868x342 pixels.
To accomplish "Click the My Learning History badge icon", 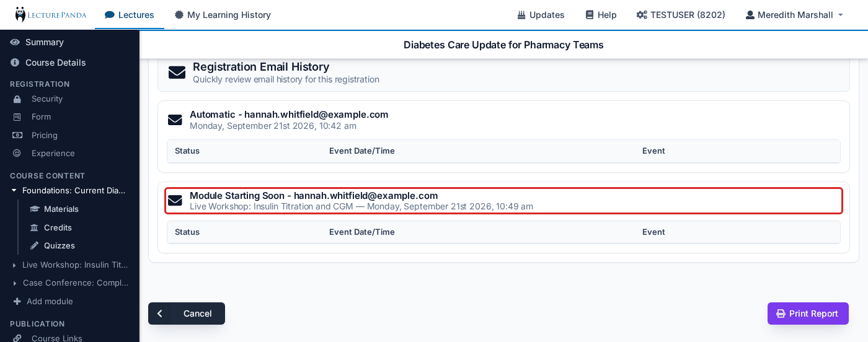I will click(179, 15).
